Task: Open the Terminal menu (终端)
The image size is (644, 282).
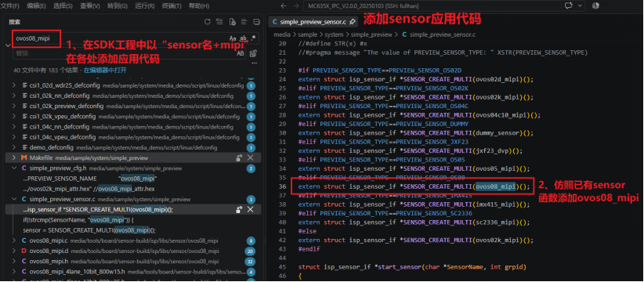Action: point(172,6)
